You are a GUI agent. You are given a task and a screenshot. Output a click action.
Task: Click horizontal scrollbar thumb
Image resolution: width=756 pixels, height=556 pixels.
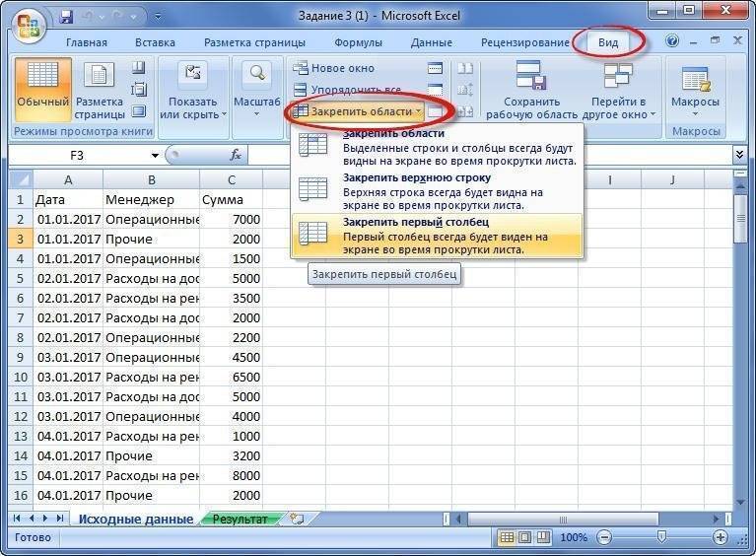tap(563, 520)
